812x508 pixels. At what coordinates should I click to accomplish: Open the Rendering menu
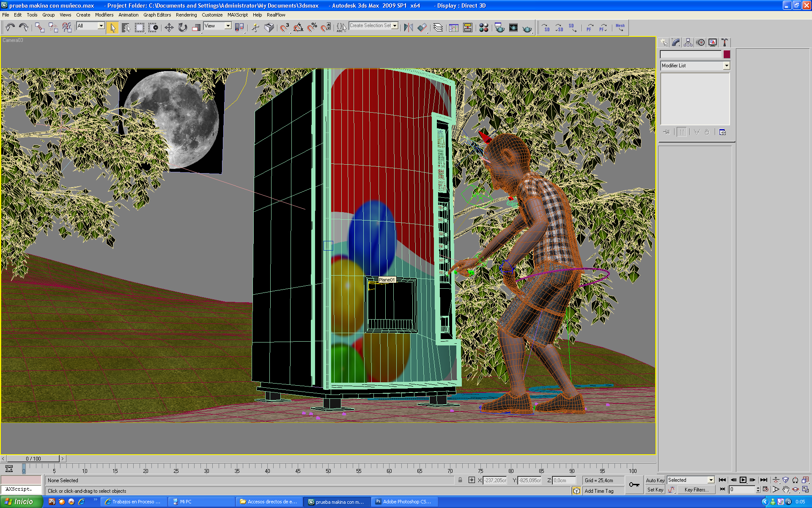point(186,15)
